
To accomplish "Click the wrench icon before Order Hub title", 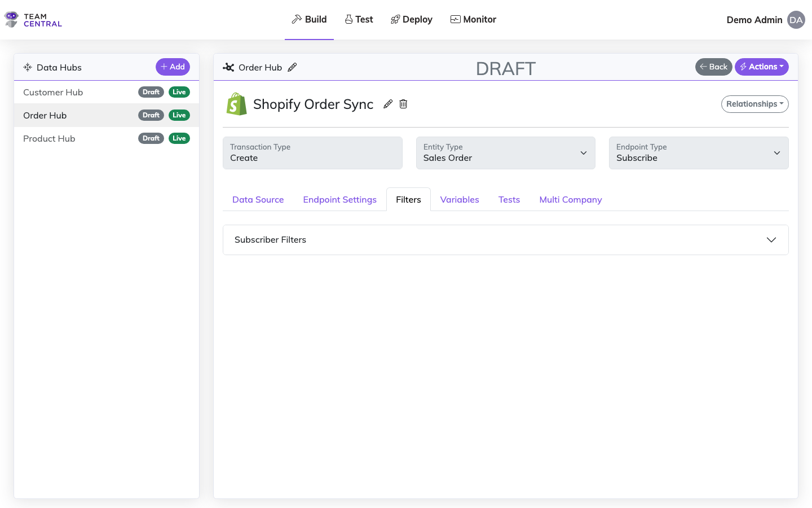I will 228,67.
